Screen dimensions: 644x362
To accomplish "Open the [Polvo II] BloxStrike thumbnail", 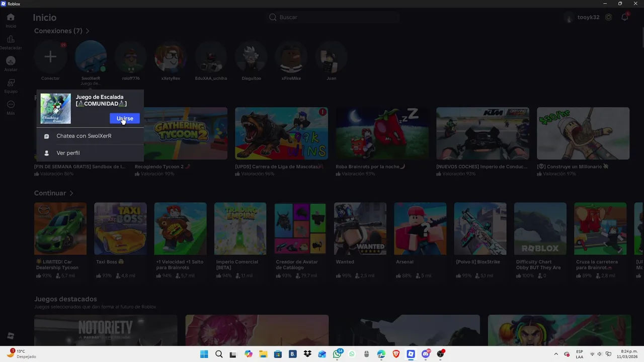I will click(480, 229).
